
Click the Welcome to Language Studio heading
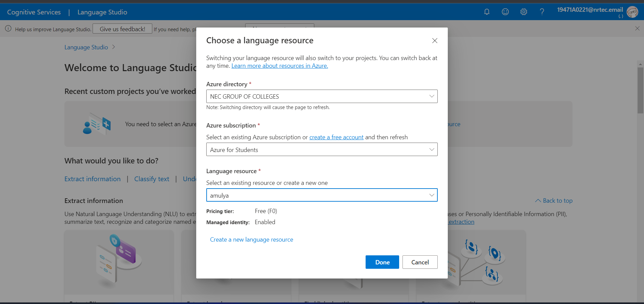pos(130,68)
